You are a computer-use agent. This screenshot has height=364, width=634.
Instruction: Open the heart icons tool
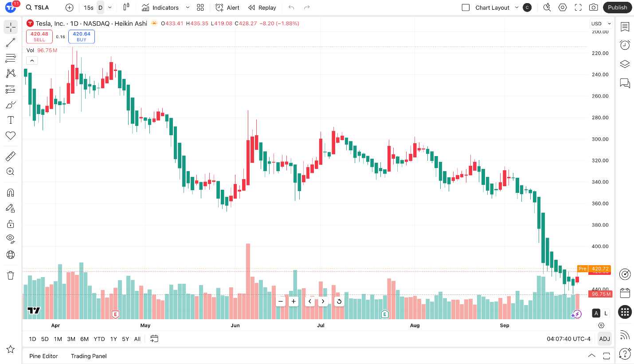coord(11,136)
